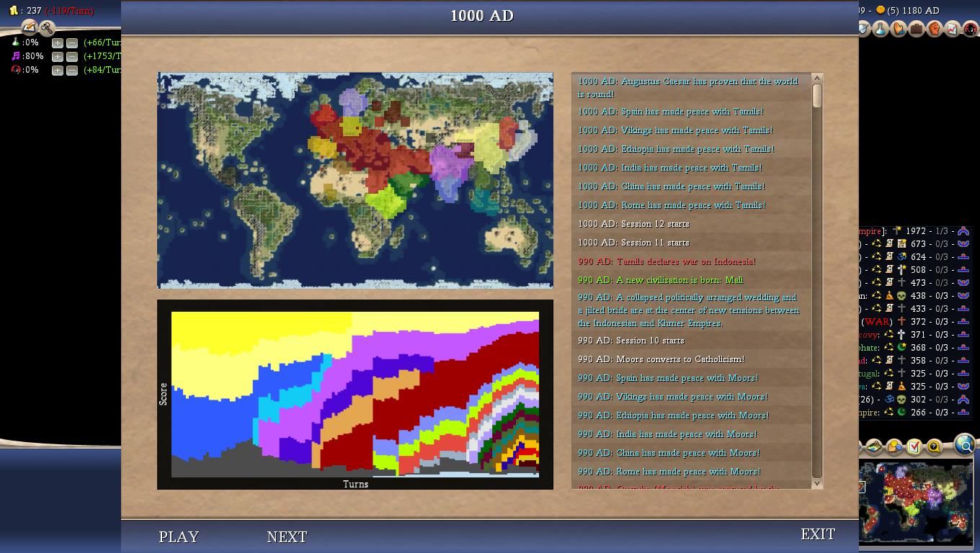Viewport: 980px width, 553px height.
Task: Increase the research rate with plus button
Action: 58,42
